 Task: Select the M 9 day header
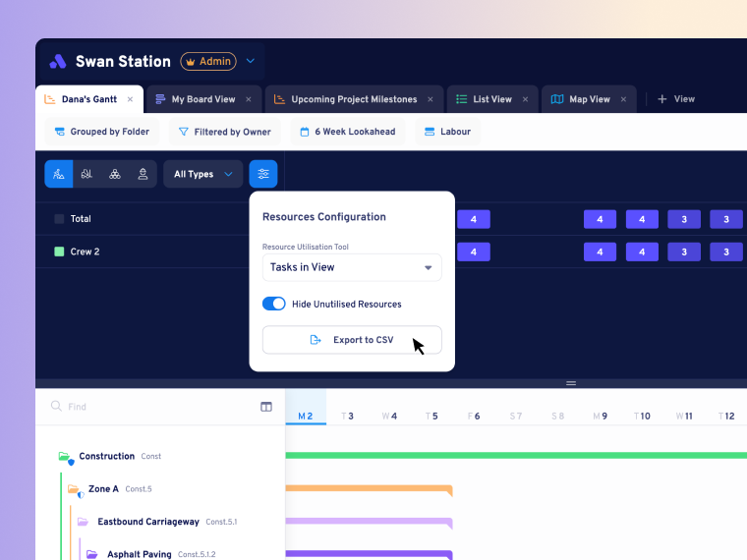click(600, 416)
